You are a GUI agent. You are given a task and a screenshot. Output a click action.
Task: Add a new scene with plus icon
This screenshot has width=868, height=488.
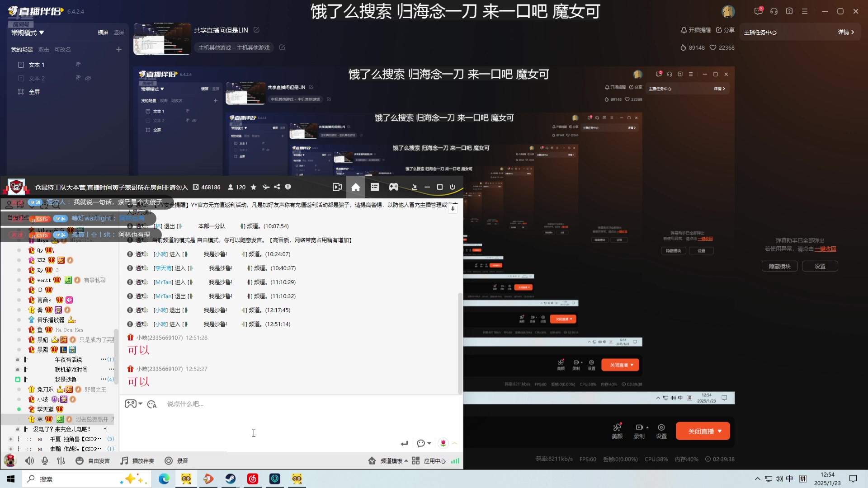(x=119, y=49)
